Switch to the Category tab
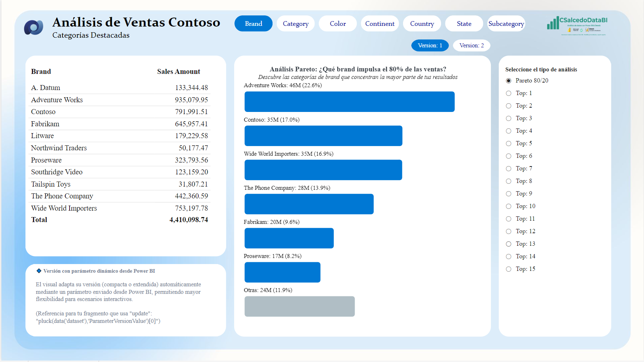Screen dimensions: 644x362 tap(295, 24)
